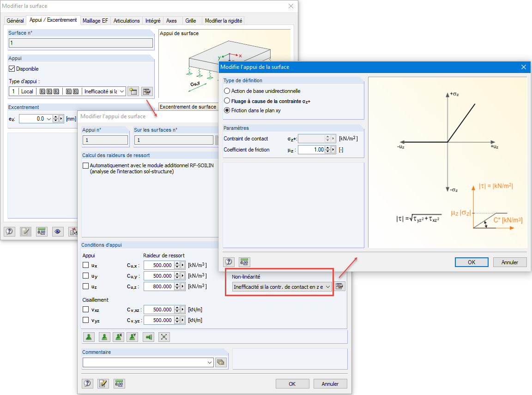
Task: Click the comment library icon next to Commentaire
Action: [221, 362]
